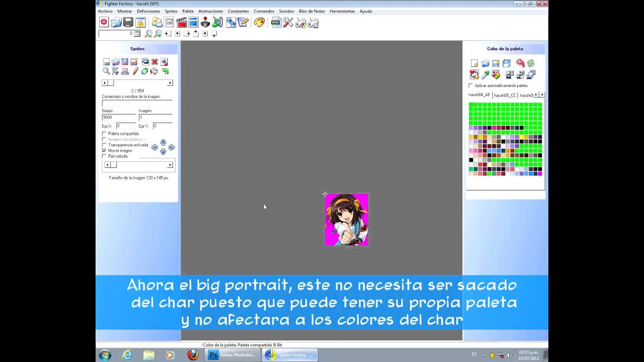Move image right with blue arrow
Screen dimensions: 644x362
tap(172, 147)
